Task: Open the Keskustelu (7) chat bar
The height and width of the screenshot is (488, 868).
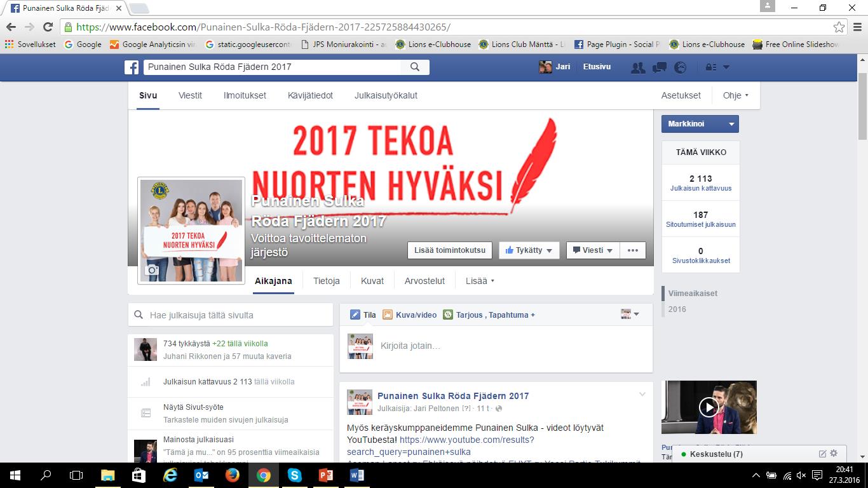Action: tap(760, 454)
